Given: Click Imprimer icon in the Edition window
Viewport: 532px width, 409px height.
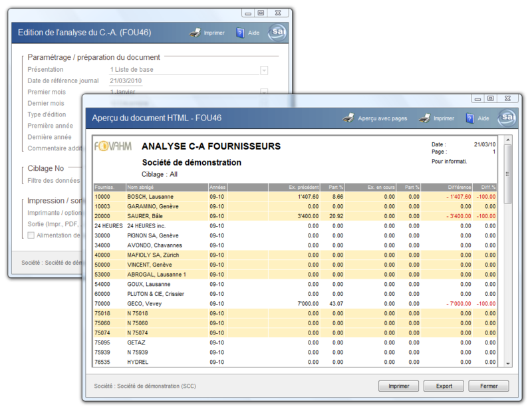Looking at the screenshot, I should point(195,33).
